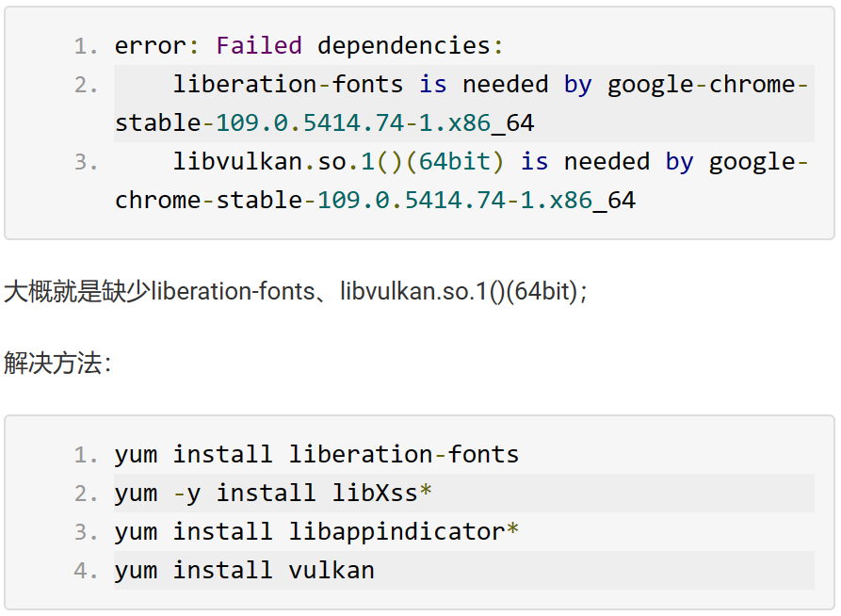841x616 pixels.
Task: Click the 'yum install liberation-fonts' command
Action: tap(316, 455)
